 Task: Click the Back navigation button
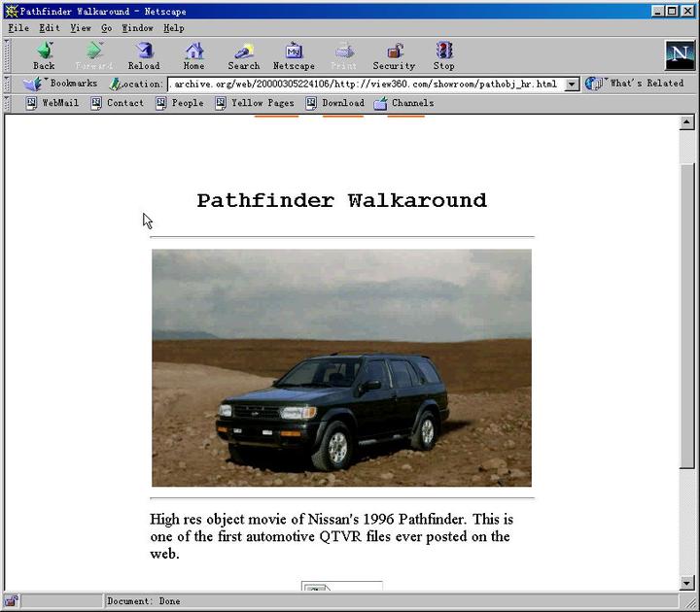(44, 55)
